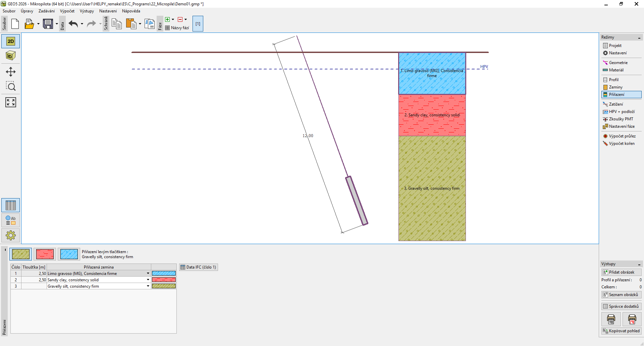This screenshot has height=346, width=644.
Task: Open the drawing settings gear icon
Action: point(11,235)
